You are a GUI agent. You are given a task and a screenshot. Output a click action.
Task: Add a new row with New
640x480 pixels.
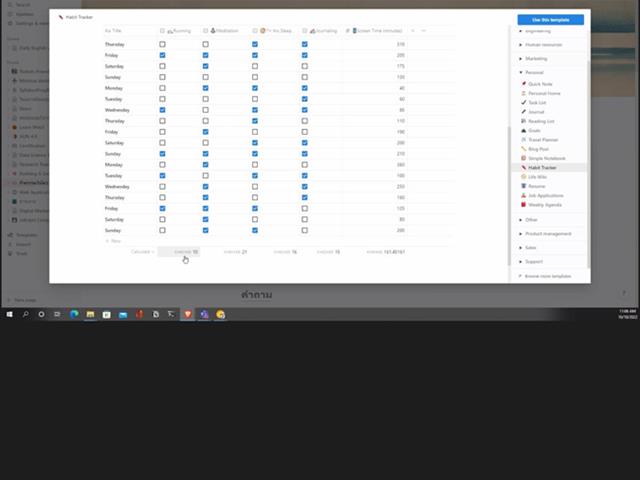[x=113, y=241]
